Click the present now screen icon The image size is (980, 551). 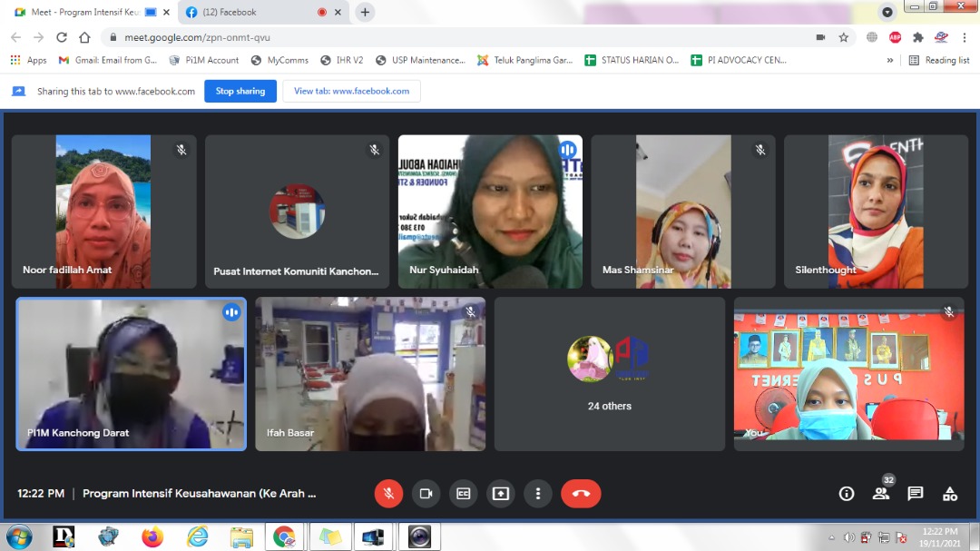tap(500, 494)
